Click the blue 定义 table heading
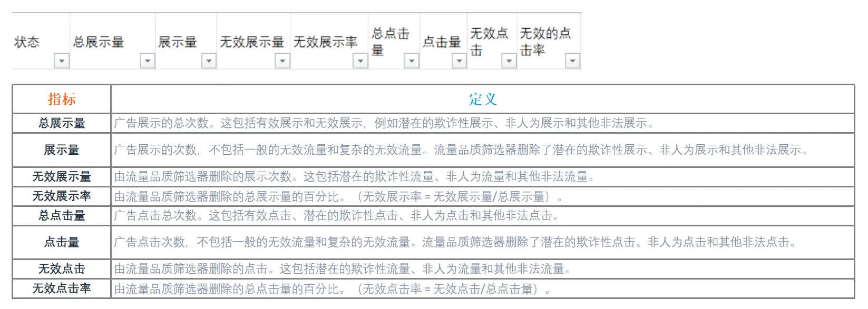This screenshot has height=309, width=868. [483, 99]
